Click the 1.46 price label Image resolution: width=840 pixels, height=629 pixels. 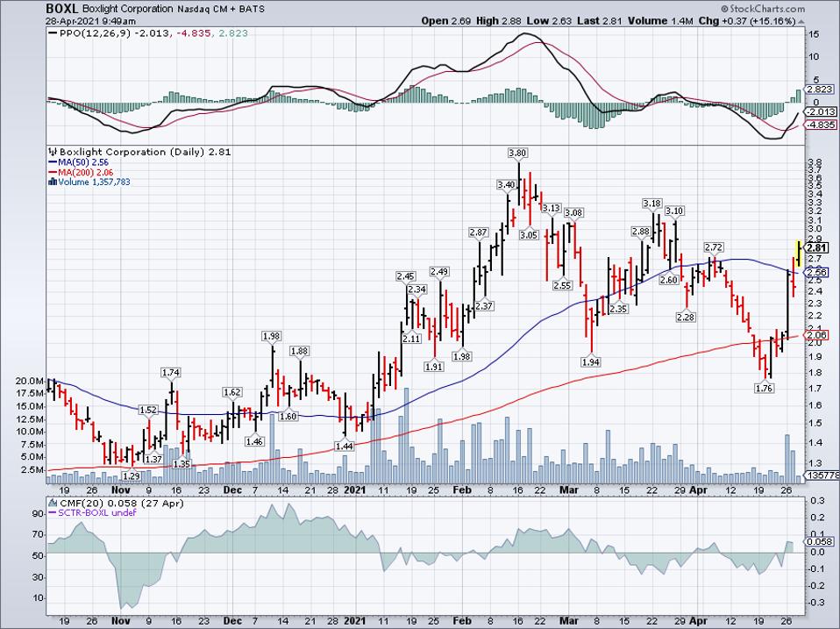click(x=254, y=441)
